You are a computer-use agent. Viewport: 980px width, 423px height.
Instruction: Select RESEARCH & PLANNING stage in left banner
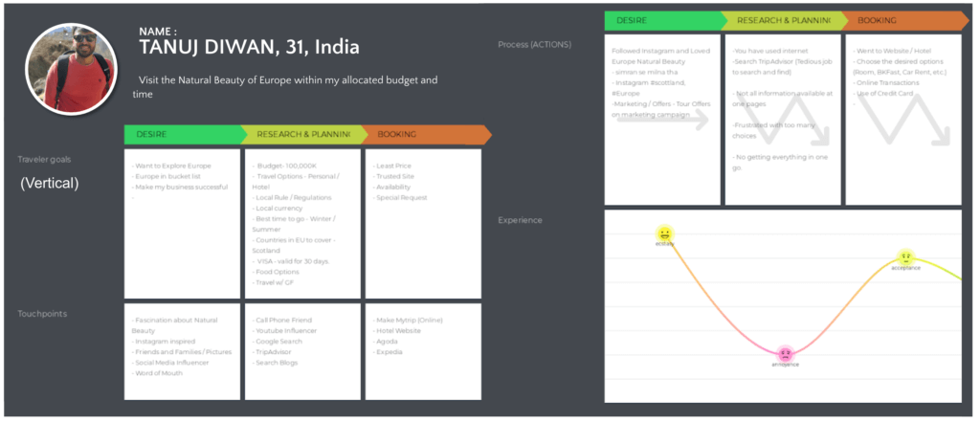click(302, 134)
